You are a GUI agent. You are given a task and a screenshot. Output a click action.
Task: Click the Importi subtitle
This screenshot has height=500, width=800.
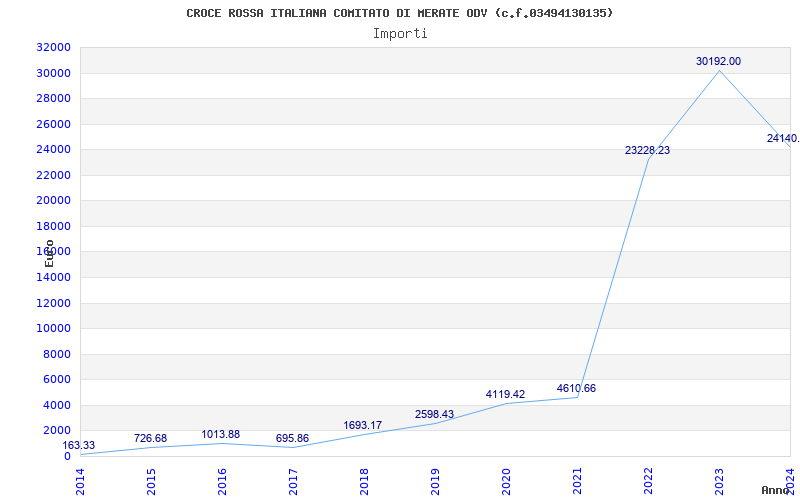400,34
